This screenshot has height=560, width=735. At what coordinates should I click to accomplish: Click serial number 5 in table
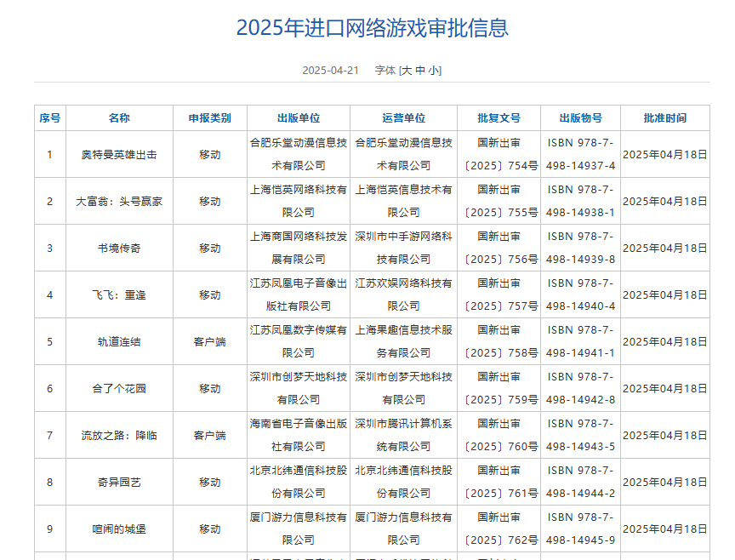(x=49, y=342)
